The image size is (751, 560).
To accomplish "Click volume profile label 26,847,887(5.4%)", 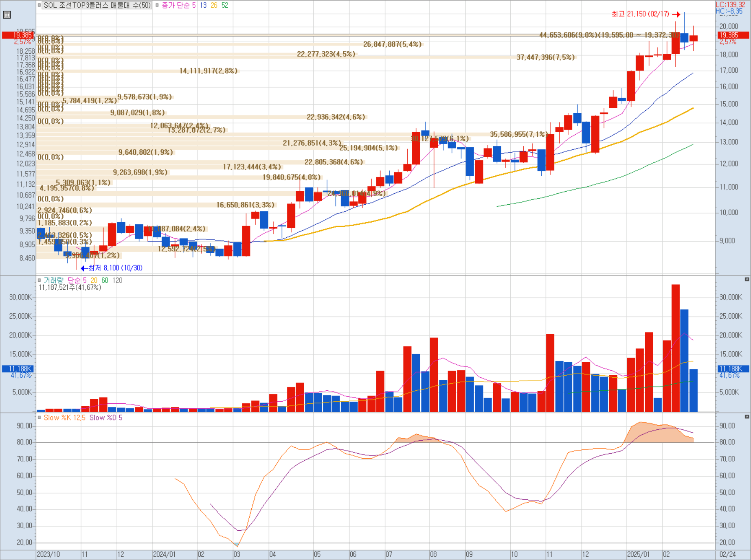I will pos(392,44).
